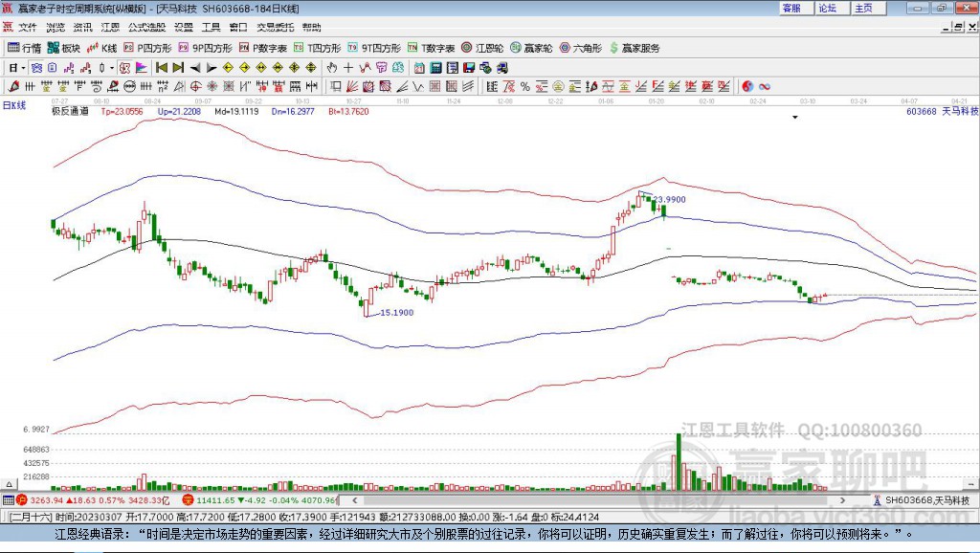The height and width of the screenshot is (553, 980).
Task: Open the 设置 menu
Action: (x=184, y=27)
